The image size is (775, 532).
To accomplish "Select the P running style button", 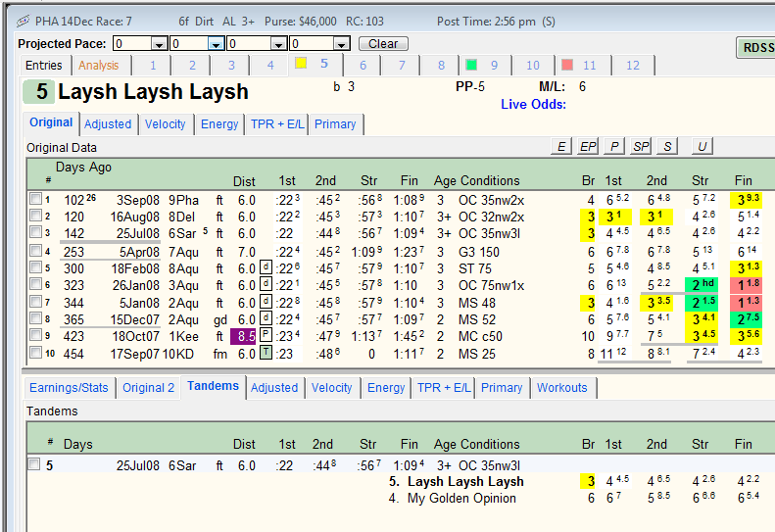I will 614,146.
